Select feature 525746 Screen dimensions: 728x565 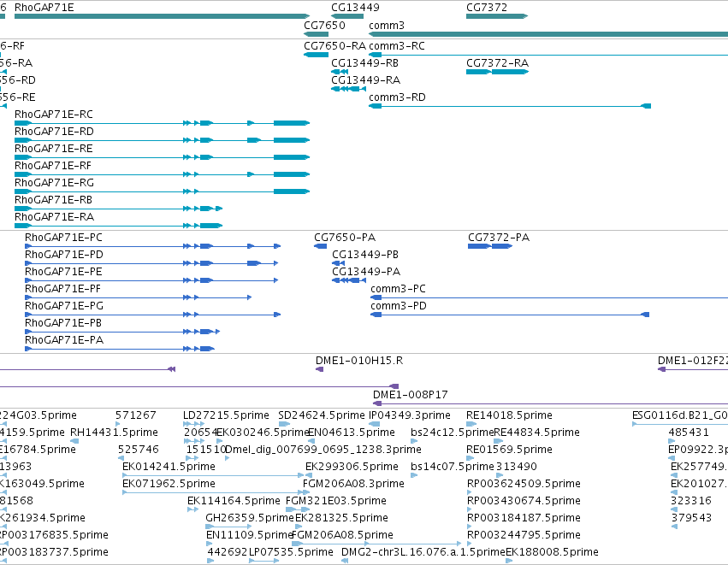[121, 458]
